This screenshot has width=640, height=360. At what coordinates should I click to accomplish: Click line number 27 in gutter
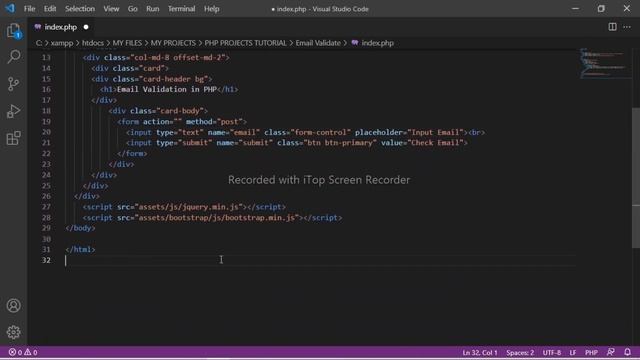tap(46, 207)
